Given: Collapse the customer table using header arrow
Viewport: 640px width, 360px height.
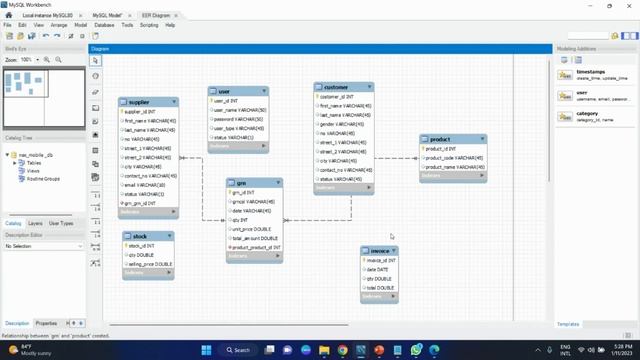Looking at the screenshot, I should click(370, 87).
